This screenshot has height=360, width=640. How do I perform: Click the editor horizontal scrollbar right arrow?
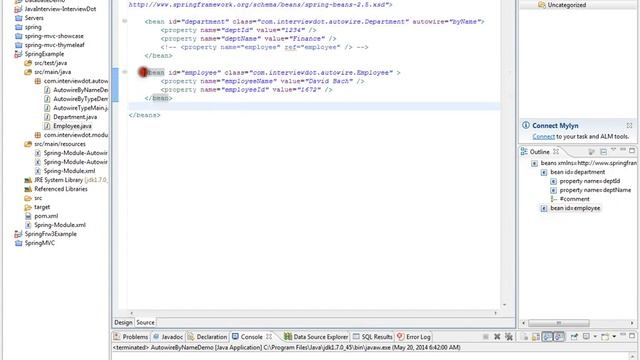[x=496, y=313]
